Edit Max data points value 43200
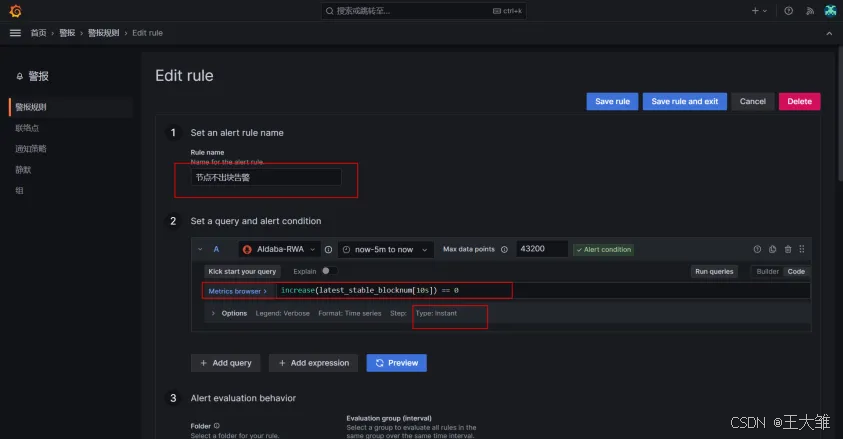843x439 pixels. tap(541, 249)
